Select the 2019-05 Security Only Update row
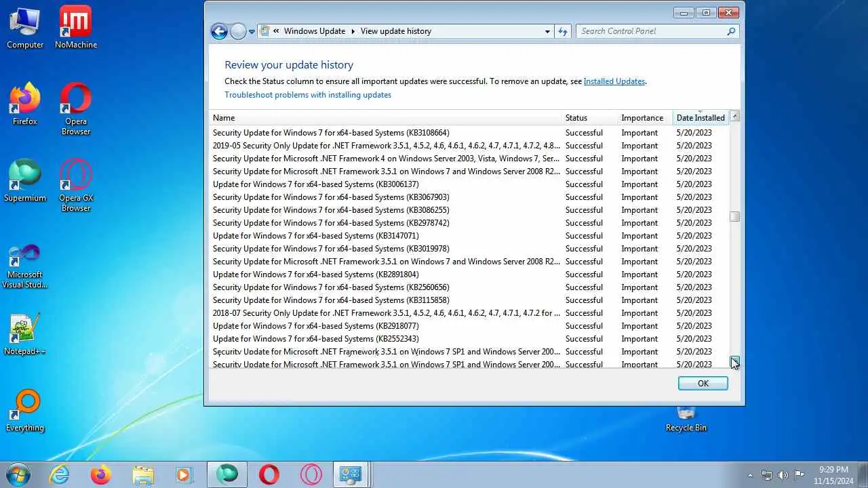Viewport: 868px width, 488px height. click(469, 146)
